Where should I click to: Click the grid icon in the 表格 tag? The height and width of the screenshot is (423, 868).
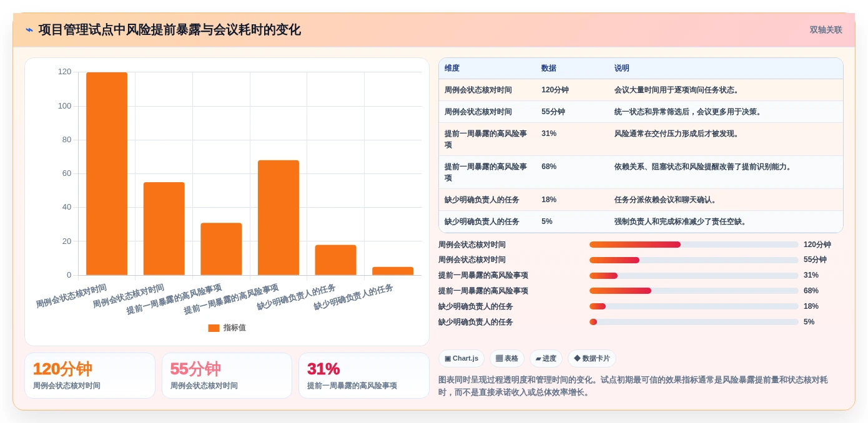[499, 359]
